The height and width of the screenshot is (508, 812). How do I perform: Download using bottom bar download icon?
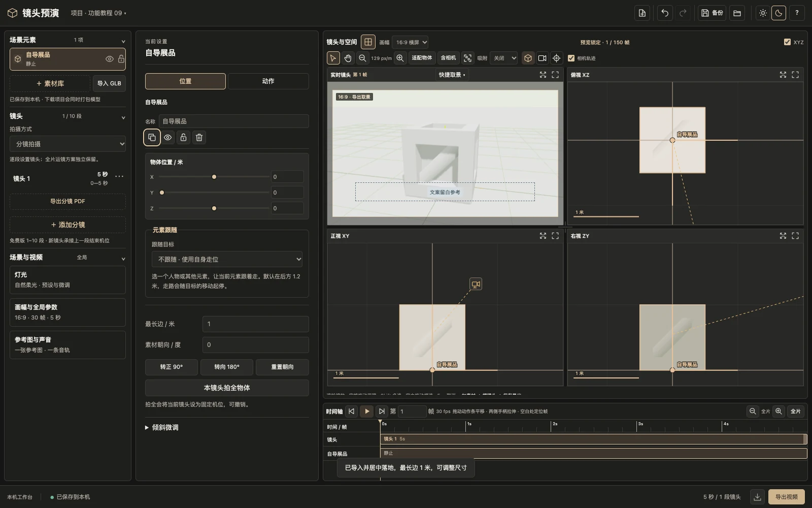coord(757,497)
